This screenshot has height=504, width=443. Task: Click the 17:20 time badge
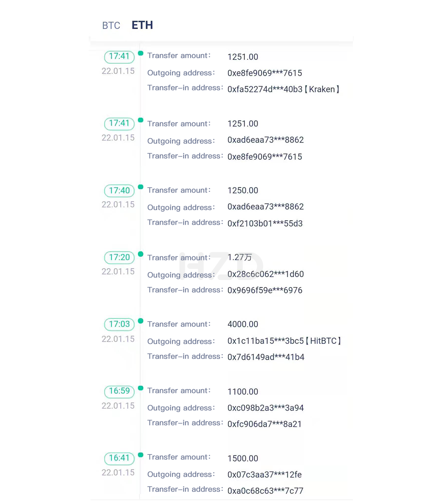click(x=119, y=257)
